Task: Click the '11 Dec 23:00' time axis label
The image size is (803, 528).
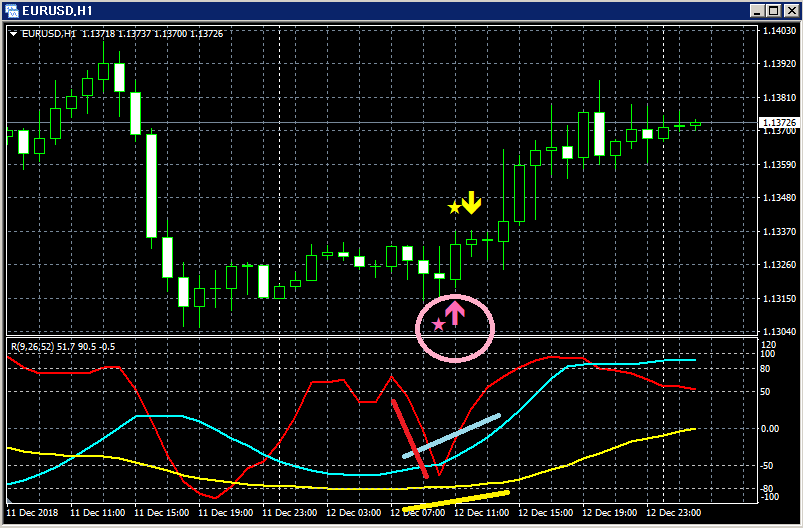Action: pos(289,513)
